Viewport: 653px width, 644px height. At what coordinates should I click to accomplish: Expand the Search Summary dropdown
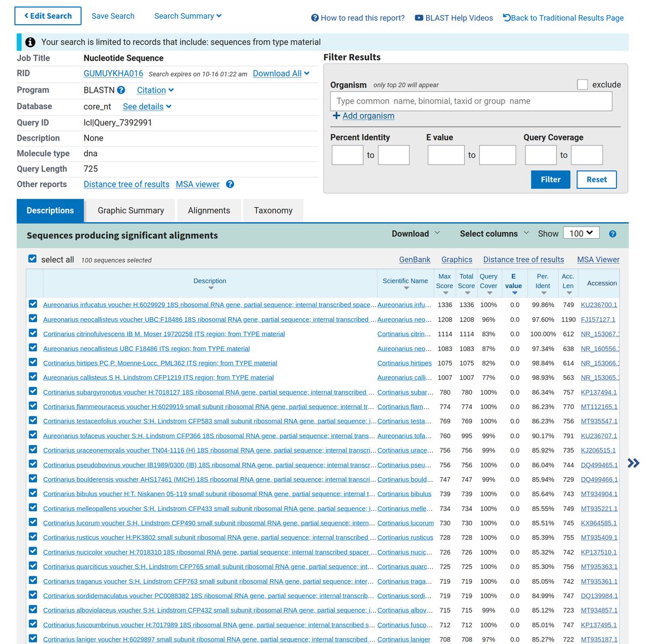pyautogui.click(x=188, y=16)
